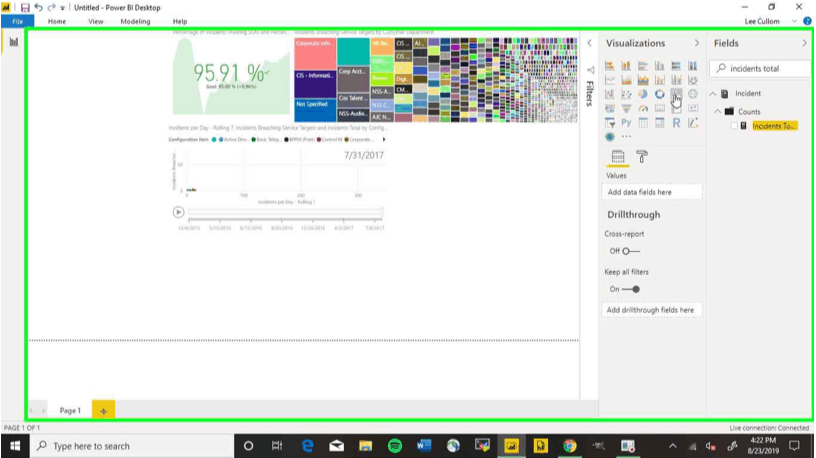The width and height of the screenshot is (816, 458).
Task: Toggle the Keep all filters switch
Action: pos(631,289)
